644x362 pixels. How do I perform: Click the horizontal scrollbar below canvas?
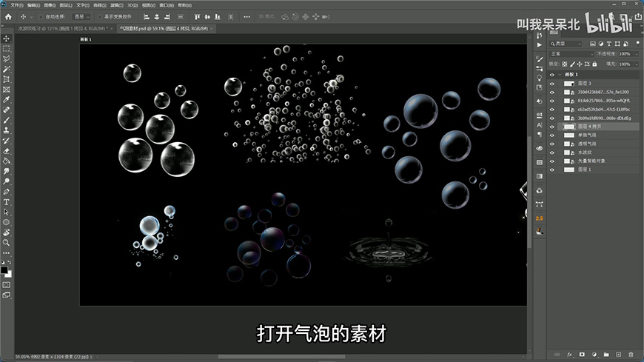(x=282, y=357)
